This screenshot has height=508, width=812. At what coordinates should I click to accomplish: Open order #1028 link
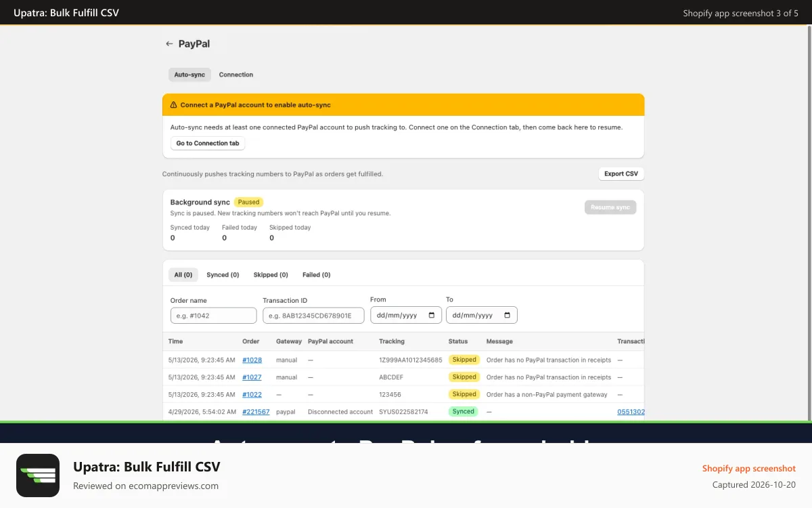pyautogui.click(x=252, y=360)
